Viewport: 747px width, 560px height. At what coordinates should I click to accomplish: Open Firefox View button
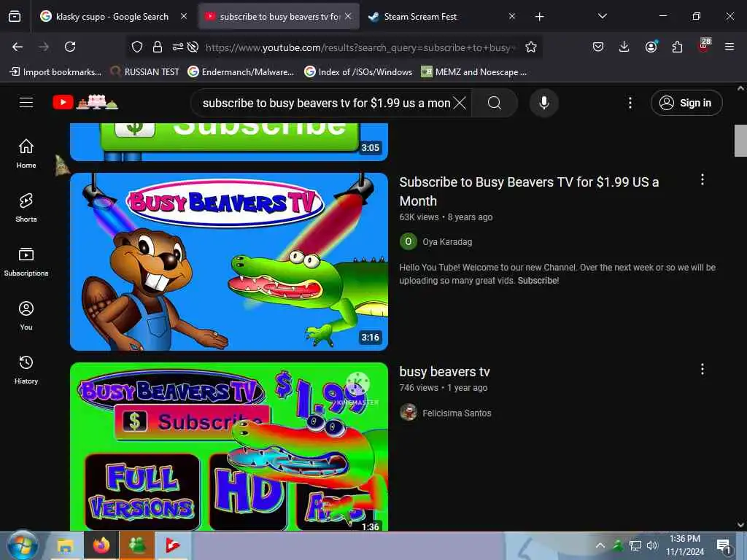[15, 17]
